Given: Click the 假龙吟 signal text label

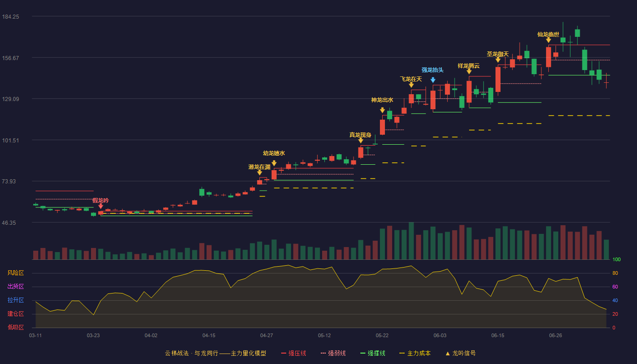Looking at the screenshot, I should tap(101, 201).
